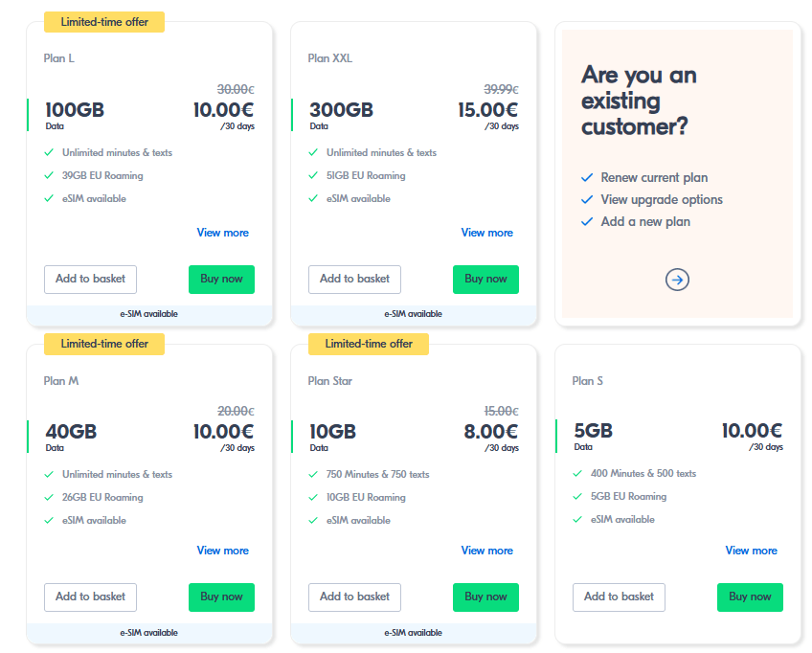This screenshot has width=812, height=653.
Task: Click the circled arrow icon for existing customers
Action: [677, 280]
